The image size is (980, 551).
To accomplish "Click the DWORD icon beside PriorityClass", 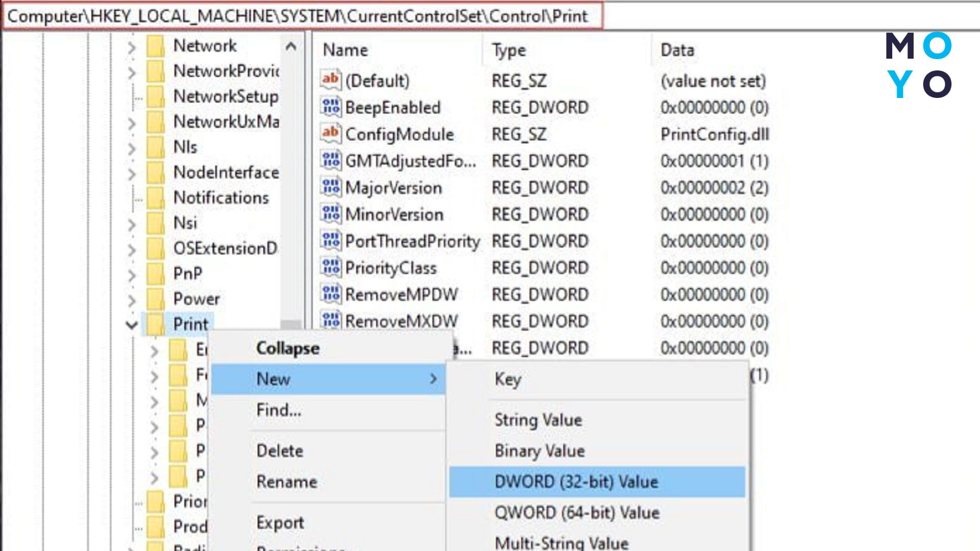I will [x=330, y=267].
